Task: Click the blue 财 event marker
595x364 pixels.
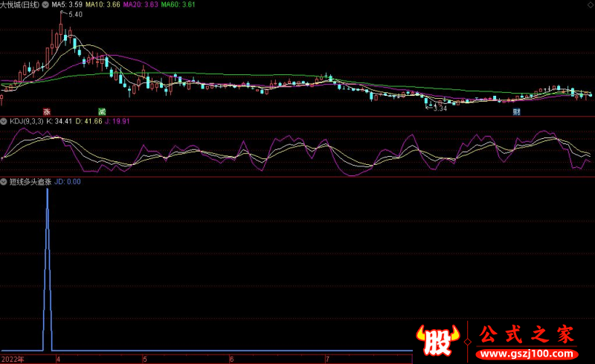Action: point(515,111)
